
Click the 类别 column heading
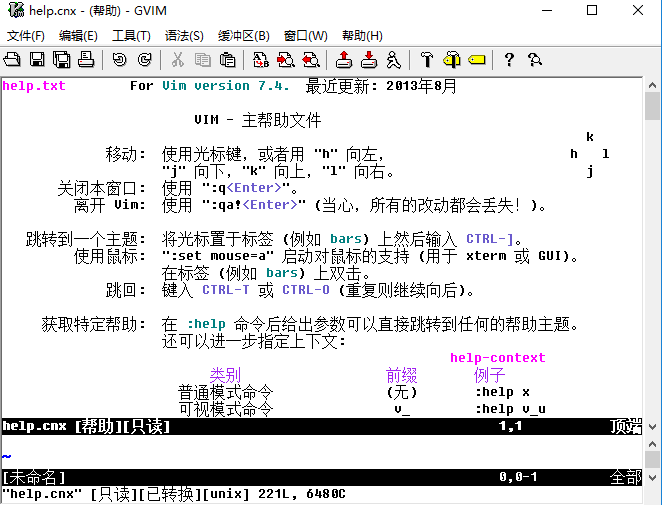click(x=225, y=375)
